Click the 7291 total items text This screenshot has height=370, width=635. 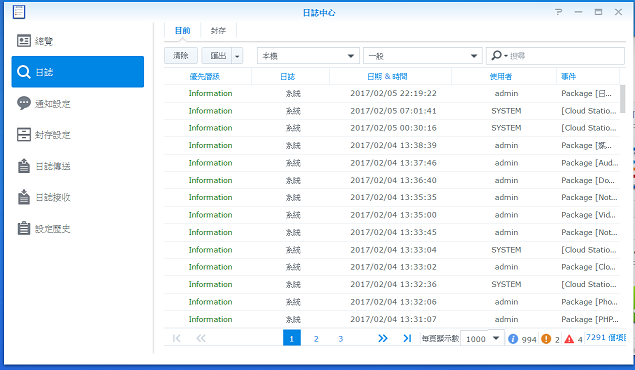[x=606, y=337]
